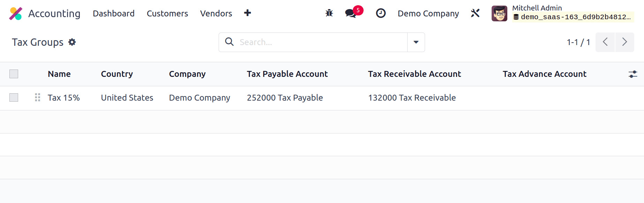Go to the previous page arrow
644x203 pixels.
pyautogui.click(x=605, y=42)
